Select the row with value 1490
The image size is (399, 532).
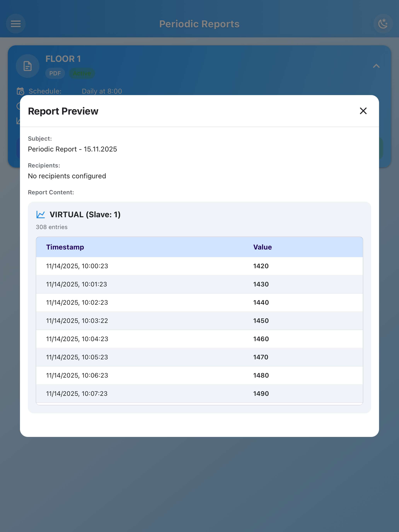coord(261,393)
